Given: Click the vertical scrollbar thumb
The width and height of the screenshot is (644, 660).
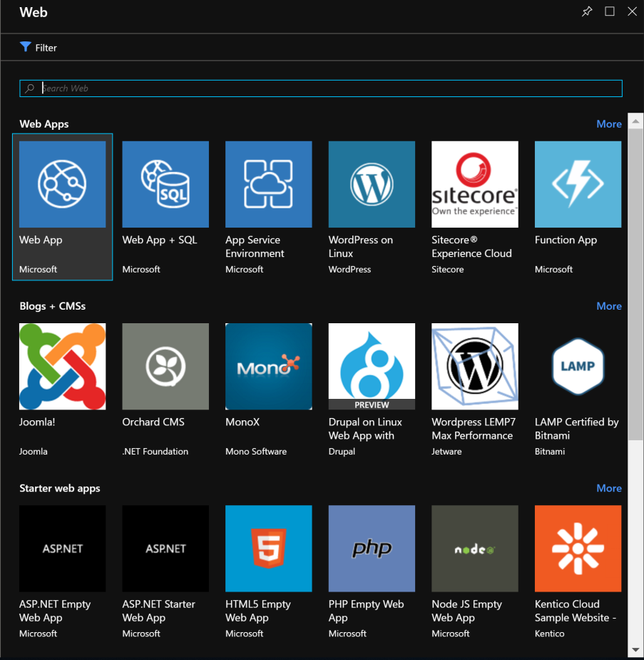Looking at the screenshot, I should tap(635, 285).
